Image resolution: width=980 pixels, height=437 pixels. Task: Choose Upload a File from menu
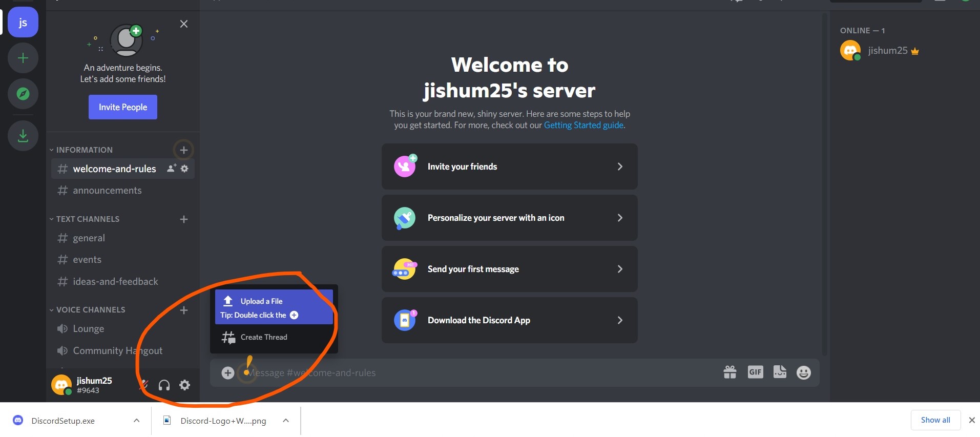274,307
